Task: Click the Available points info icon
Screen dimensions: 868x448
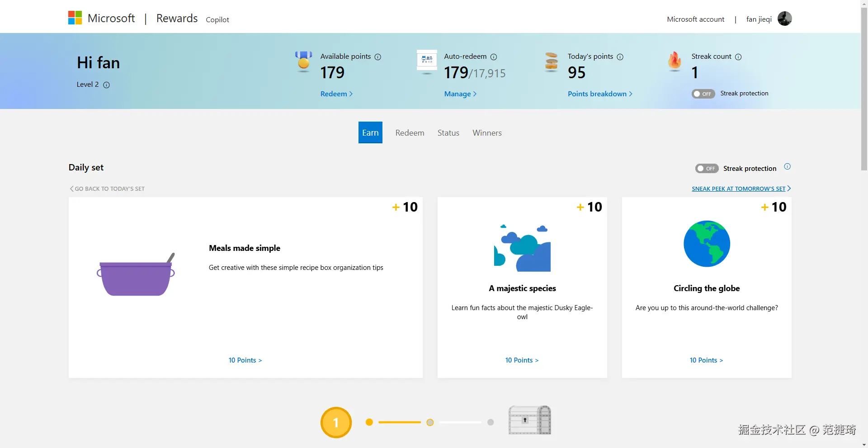Action: (x=378, y=57)
